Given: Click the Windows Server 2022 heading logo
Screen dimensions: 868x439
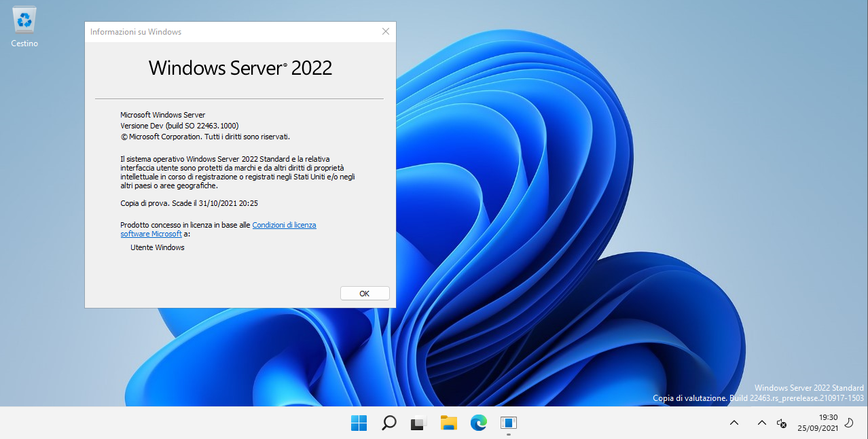Looking at the screenshot, I should coord(240,67).
